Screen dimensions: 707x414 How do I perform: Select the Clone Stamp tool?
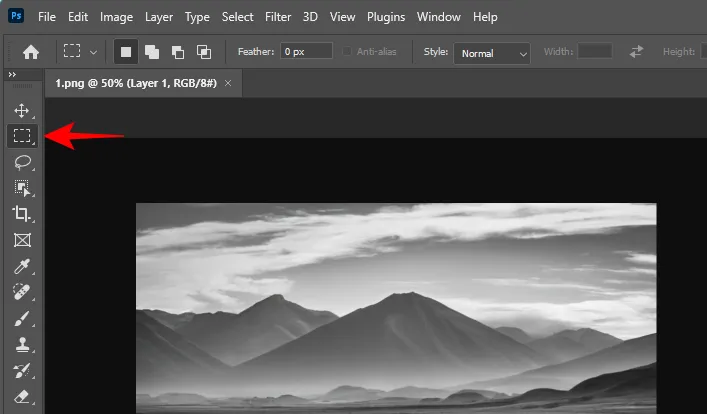[22, 345]
